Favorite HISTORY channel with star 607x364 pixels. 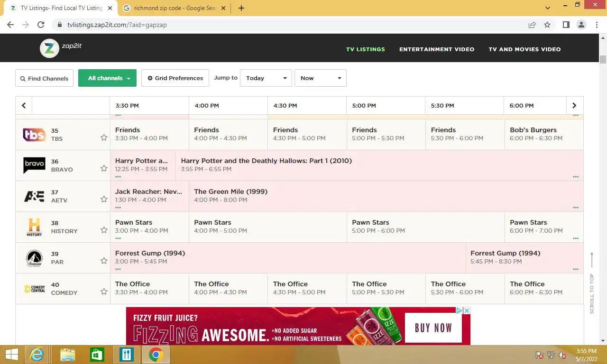tap(104, 230)
